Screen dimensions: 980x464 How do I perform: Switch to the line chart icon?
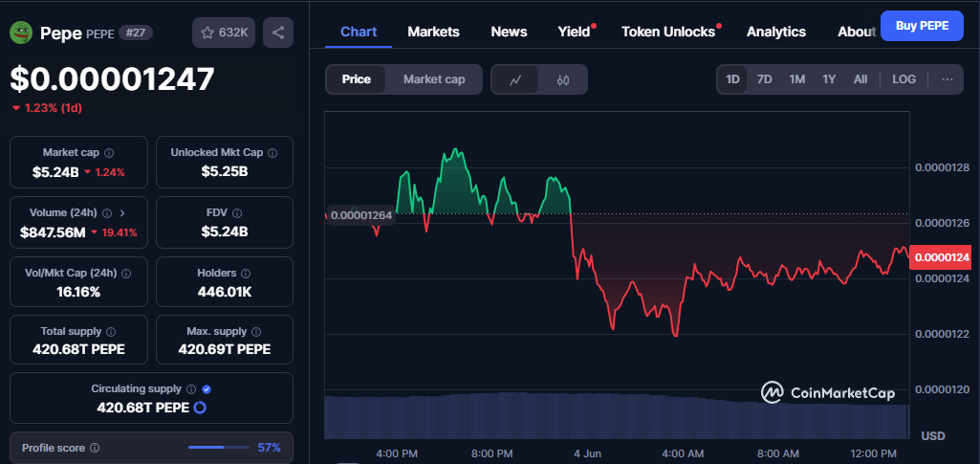515,79
